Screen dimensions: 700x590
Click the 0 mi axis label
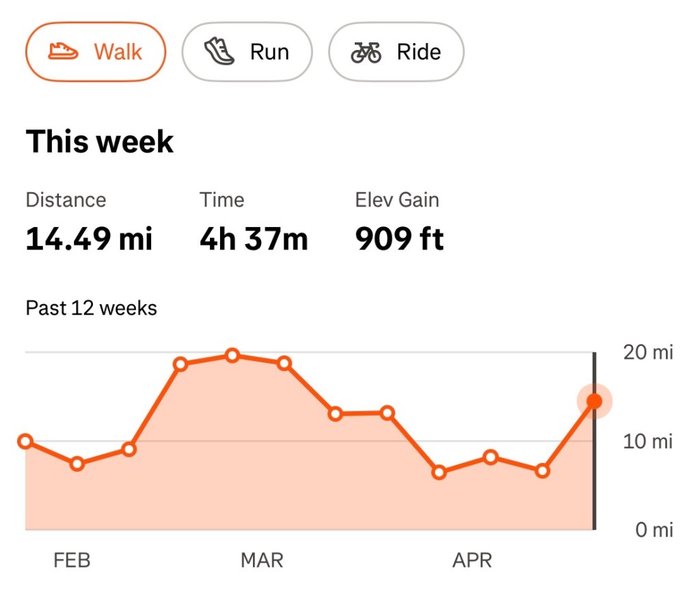pos(654,530)
